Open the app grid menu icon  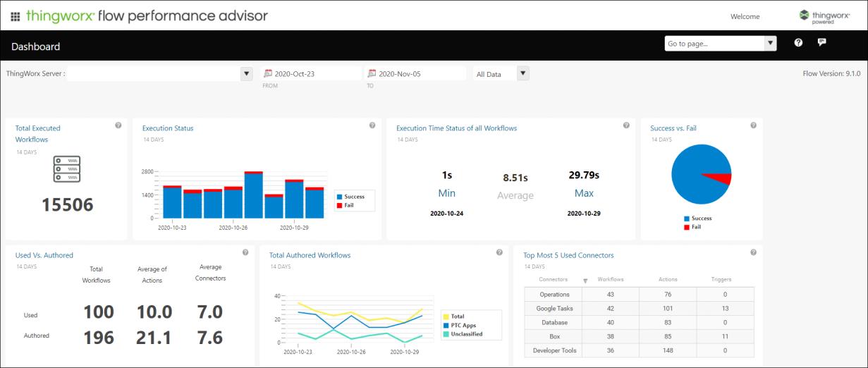click(x=16, y=16)
